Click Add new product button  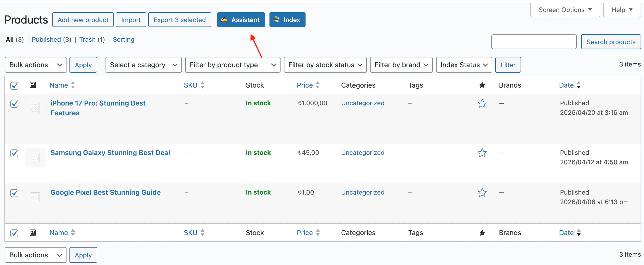tap(83, 19)
